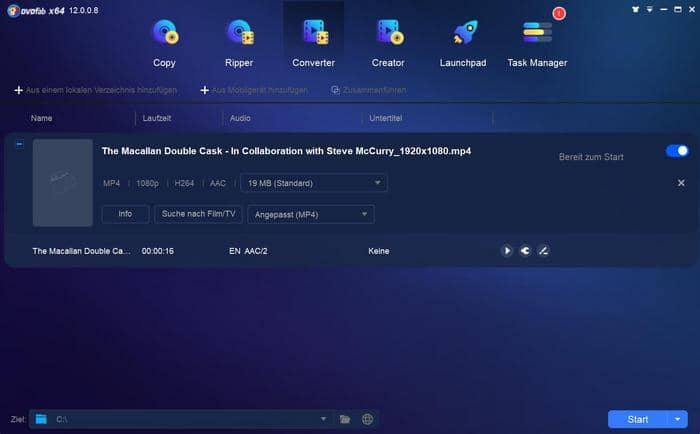Collapse the video item with minus box
Screen dimensions: 700x434
tap(19, 144)
